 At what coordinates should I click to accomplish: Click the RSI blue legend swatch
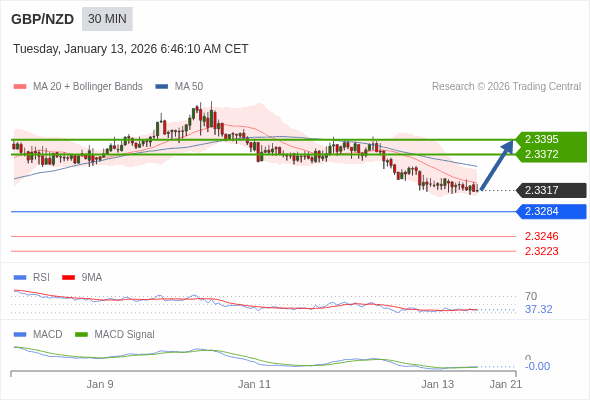pyautogui.click(x=20, y=278)
